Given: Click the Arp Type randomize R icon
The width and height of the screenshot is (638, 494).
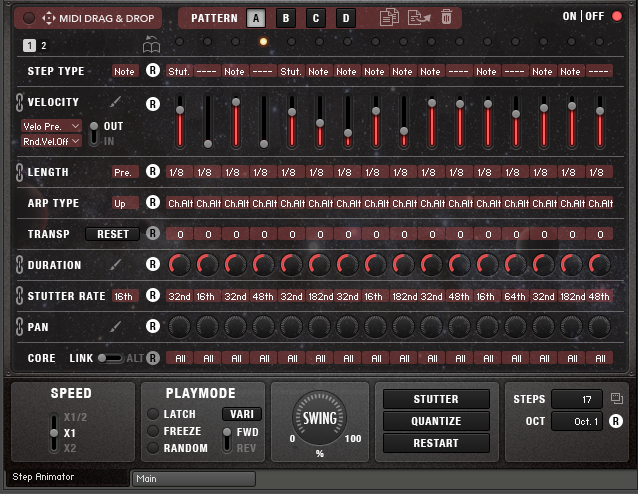Looking at the screenshot, I should 153,202.
